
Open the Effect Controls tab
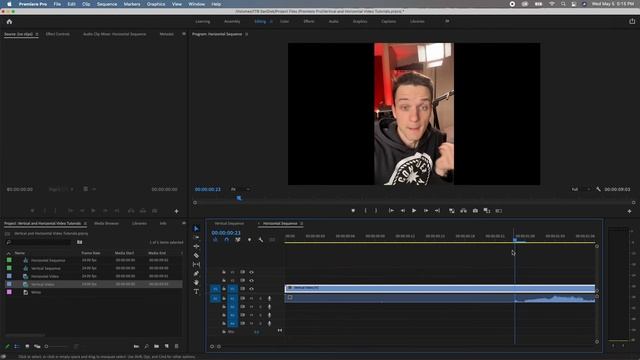(58, 34)
